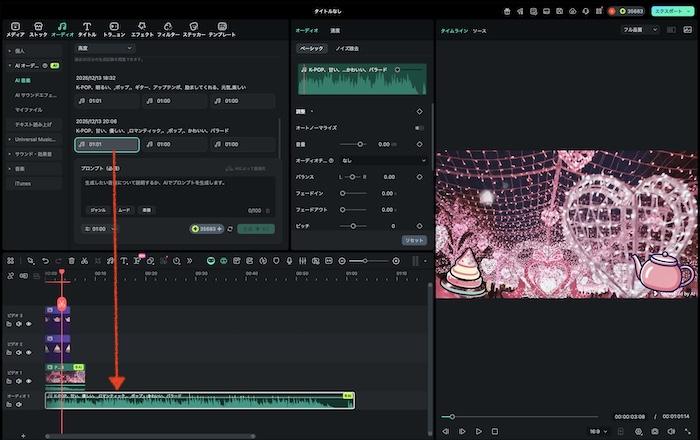This screenshot has width=700, height=440.
Task: Expand the Universal Music sidebar section
Action: [34, 140]
